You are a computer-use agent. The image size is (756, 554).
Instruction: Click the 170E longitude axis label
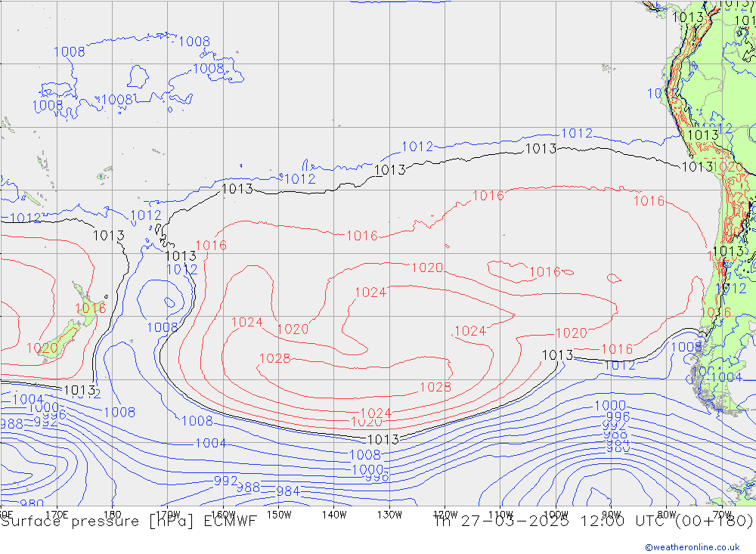tap(57, 515)
